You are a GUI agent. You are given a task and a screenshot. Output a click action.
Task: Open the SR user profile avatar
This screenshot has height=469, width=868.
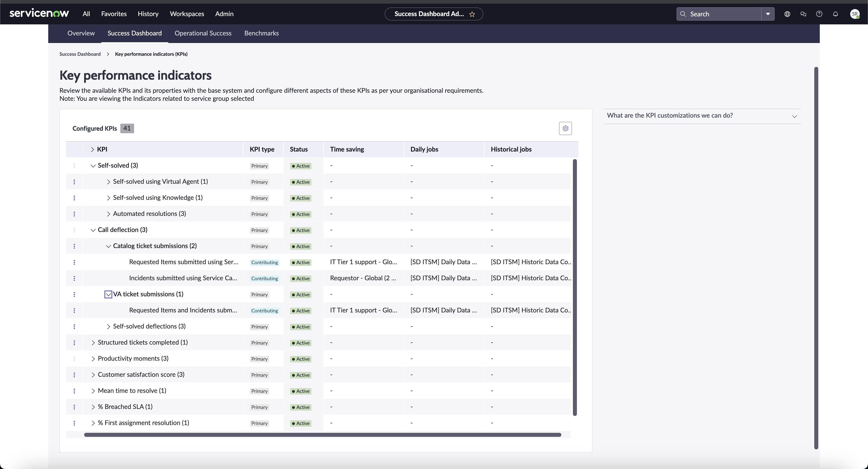(854, 14)
